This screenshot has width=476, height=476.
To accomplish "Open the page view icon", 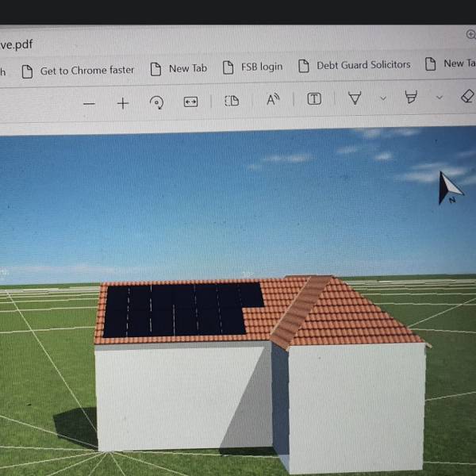I will (x=232, y=101).
